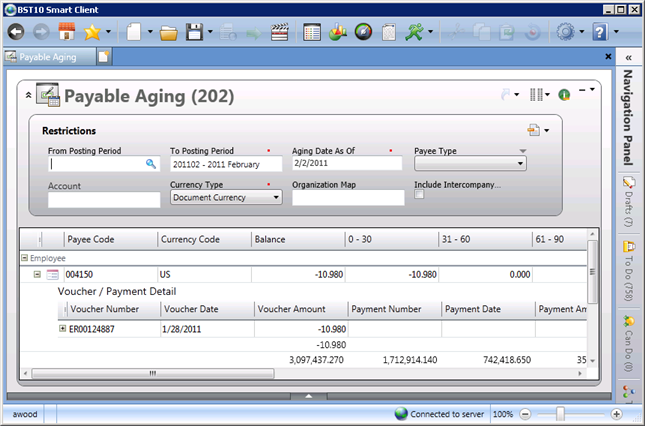Screen dimensions: 645x426
Task: Click the open folder toolbar icon
Action: (x=169, y=32)
